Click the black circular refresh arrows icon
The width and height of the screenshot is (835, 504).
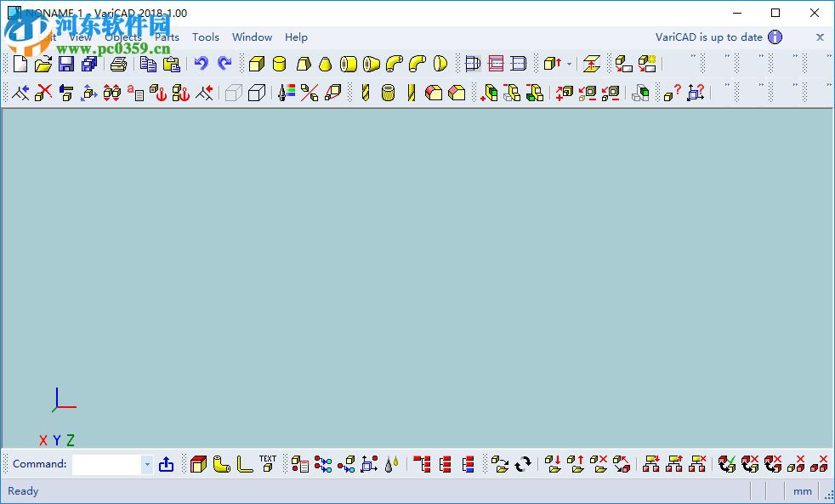pos(523,464)
